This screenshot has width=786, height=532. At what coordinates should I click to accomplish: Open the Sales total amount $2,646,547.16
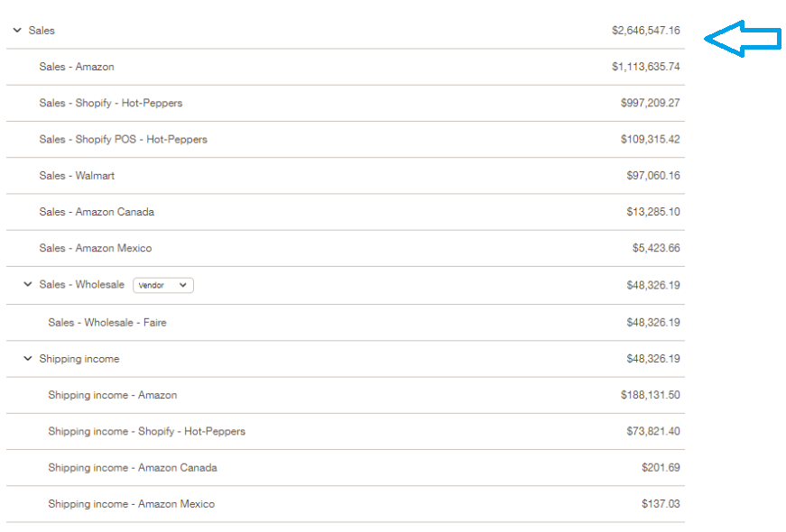(645, 31)
